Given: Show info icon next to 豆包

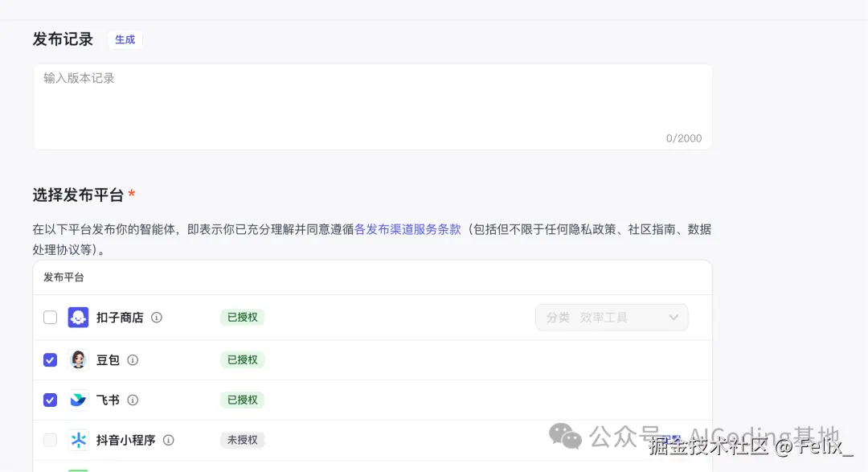Looking at the screenshot, I should pos(133,360).
